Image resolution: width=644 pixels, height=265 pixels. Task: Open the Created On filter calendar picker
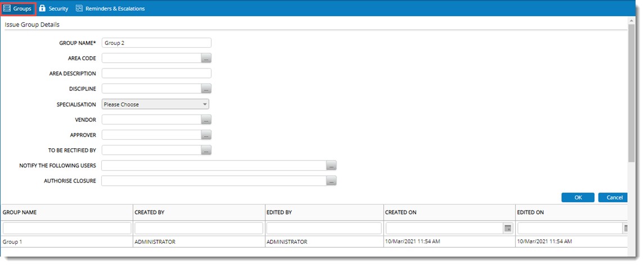tap(507, 228)
